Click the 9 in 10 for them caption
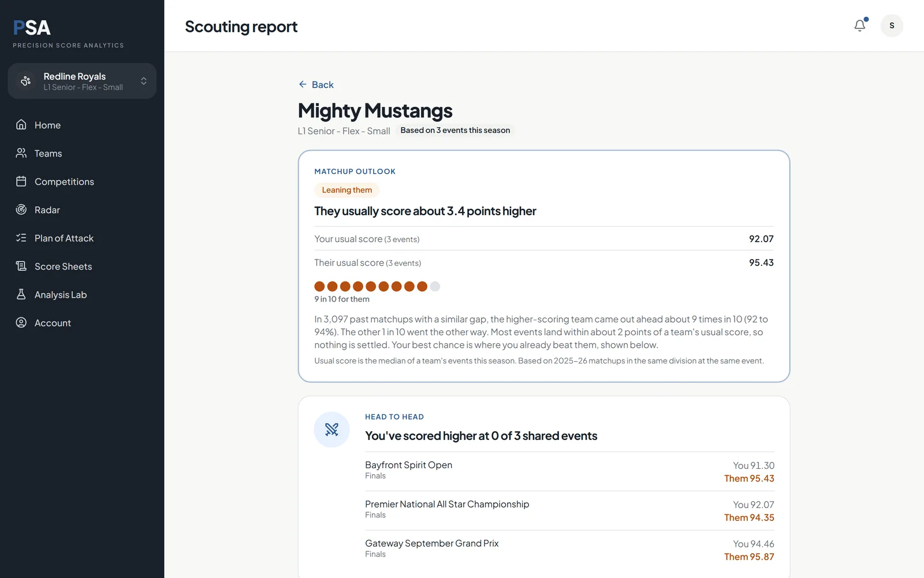 coord(342,299)
